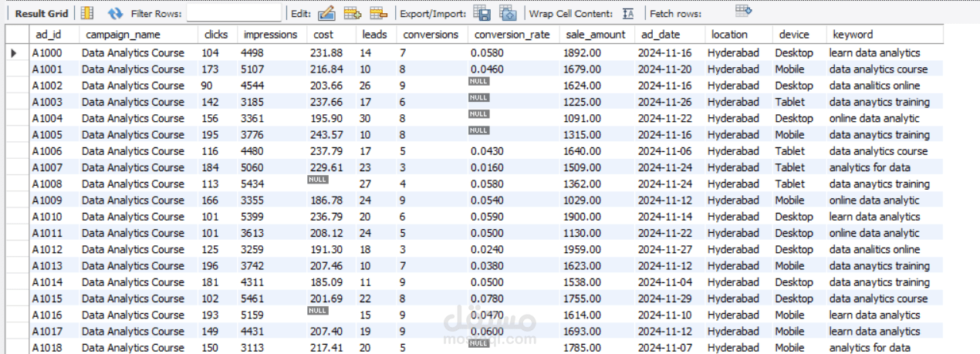Select the cost value 185.09
Viewport: 980px width, 354px height.
pos(326,282)
